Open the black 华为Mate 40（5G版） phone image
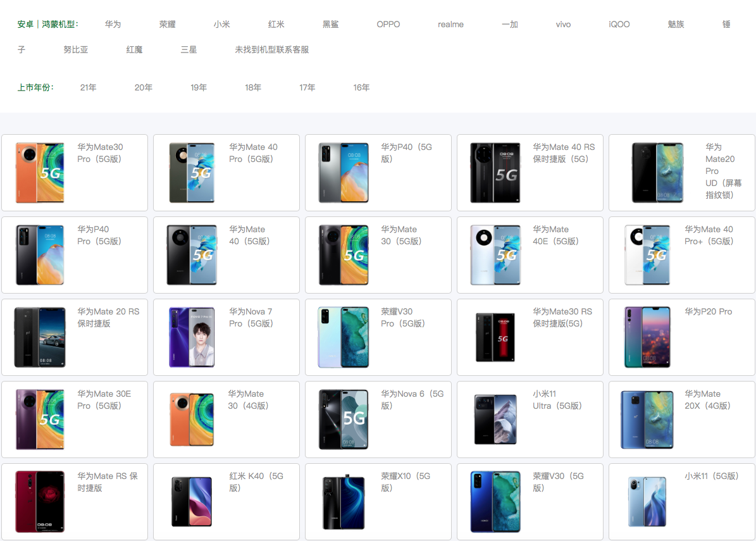 (192, 254)
